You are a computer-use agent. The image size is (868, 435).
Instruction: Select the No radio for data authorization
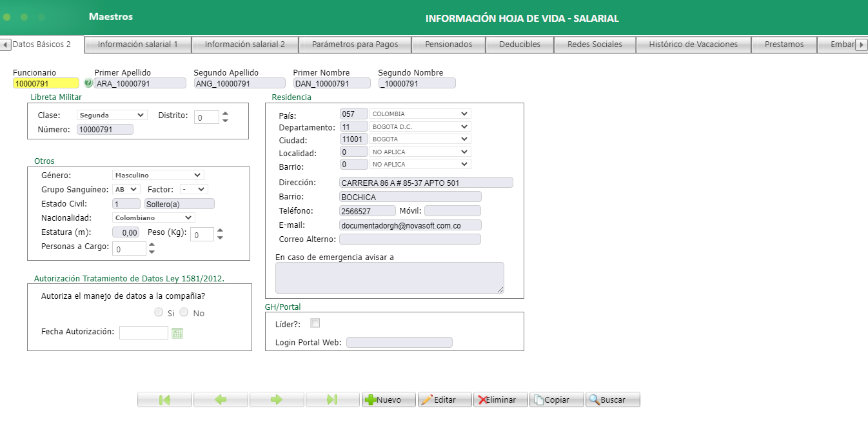pyautogui.click(x=184, y=312)
